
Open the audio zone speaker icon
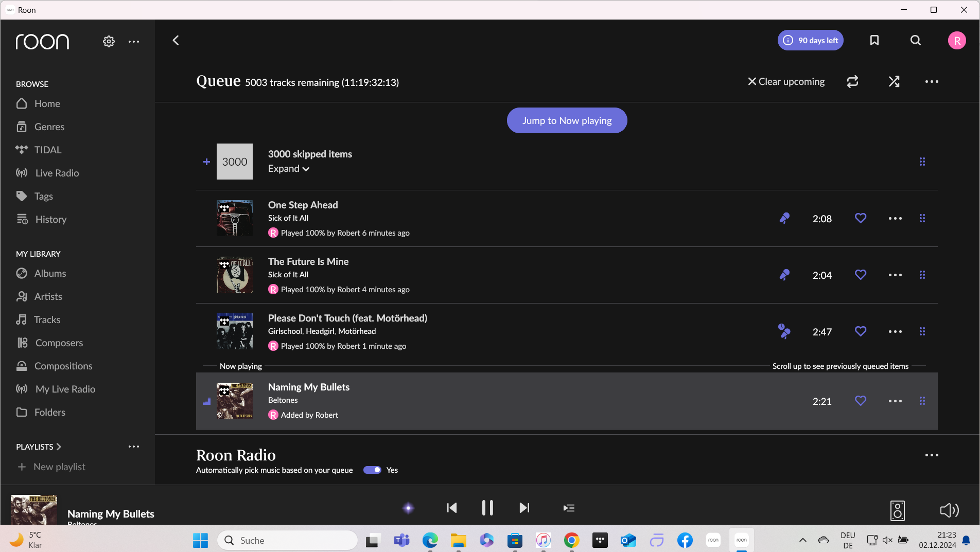[898, 510]
